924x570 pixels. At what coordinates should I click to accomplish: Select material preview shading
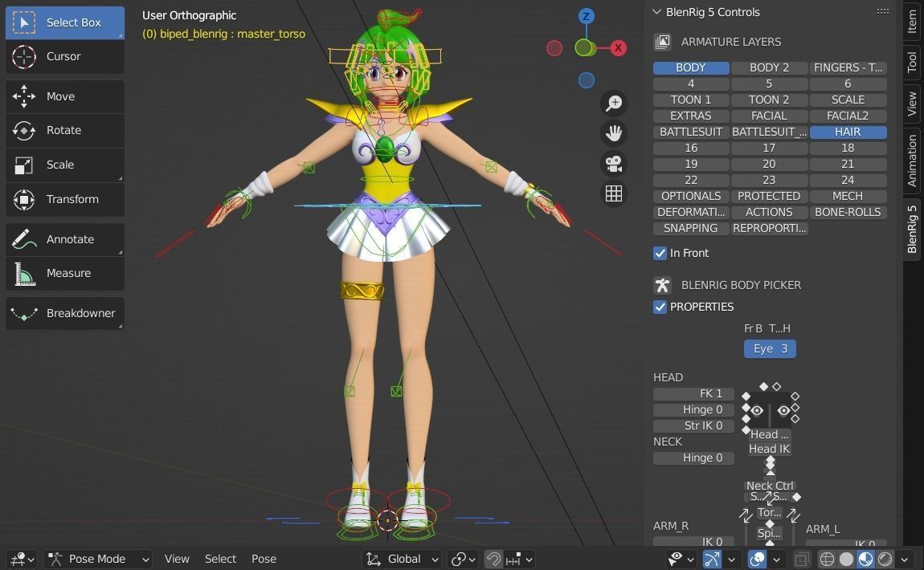coord(865,559)
